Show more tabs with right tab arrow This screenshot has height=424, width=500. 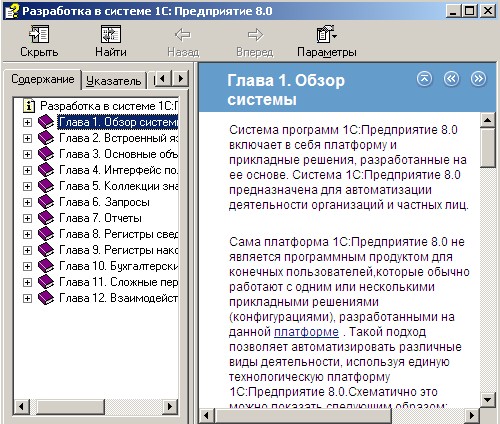point(180,79)
